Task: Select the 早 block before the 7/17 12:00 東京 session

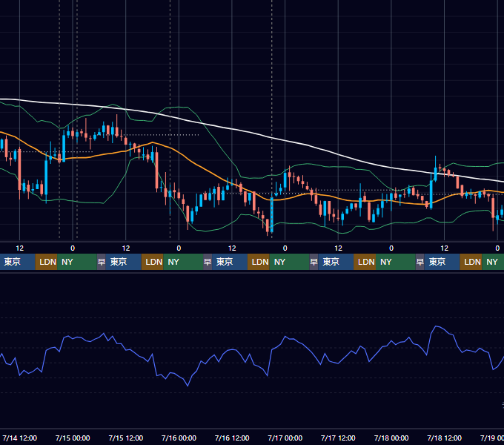Action: pos(314,262)
